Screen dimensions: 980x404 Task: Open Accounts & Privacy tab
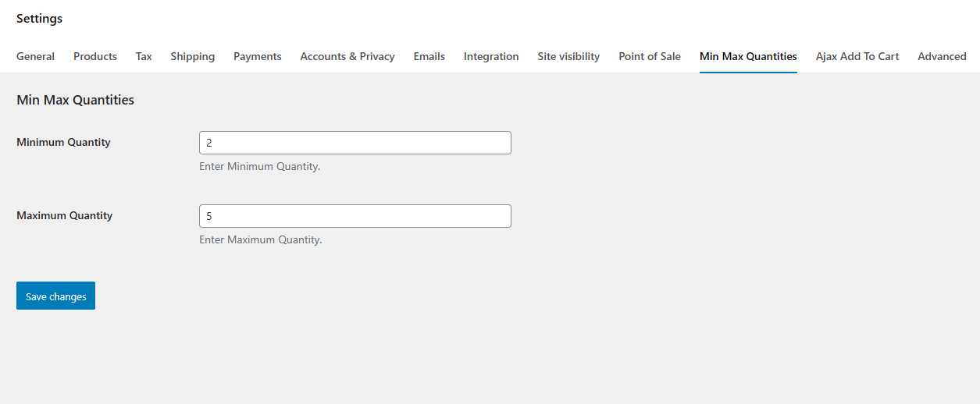pyautogui.click(x=347, y=56)
